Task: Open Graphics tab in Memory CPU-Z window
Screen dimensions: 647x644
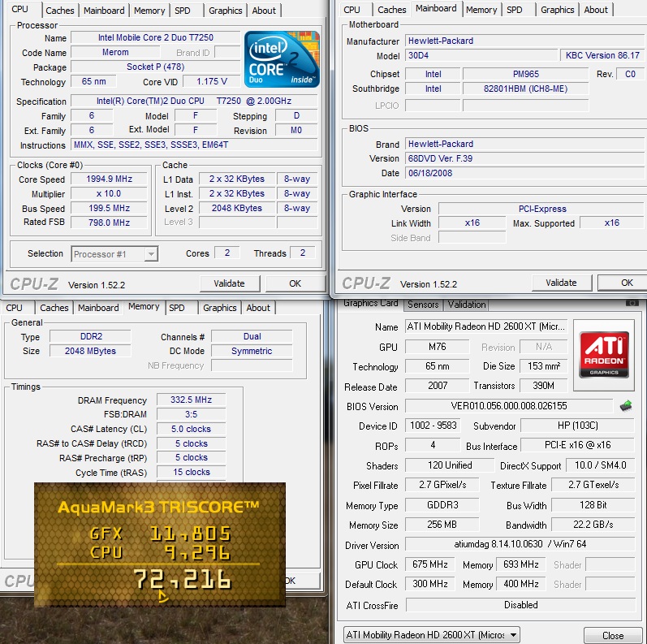Action: pos(219,308)
